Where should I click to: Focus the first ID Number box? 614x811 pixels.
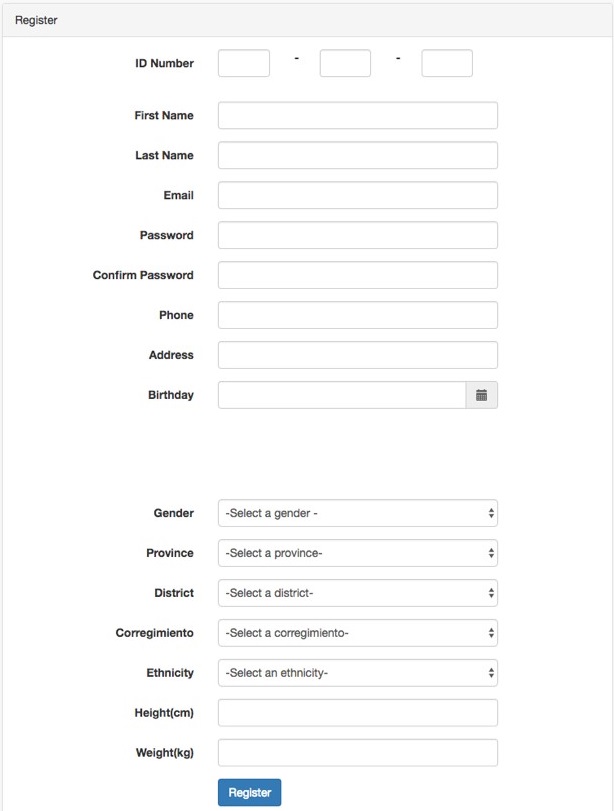(244, 63)
